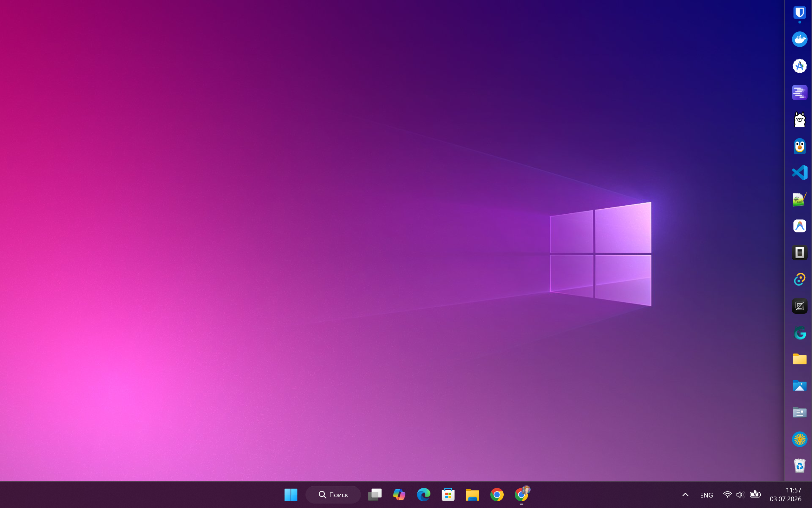
Task: Open the teal G dragon icon
Action: [x=800, y=333]
